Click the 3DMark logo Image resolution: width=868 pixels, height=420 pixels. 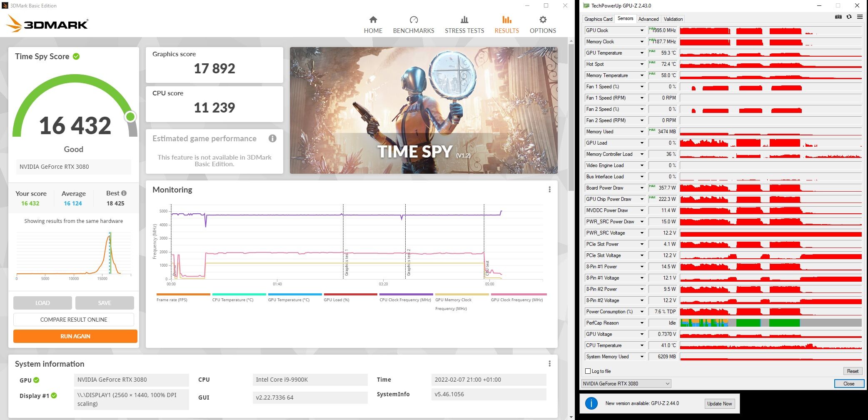[47, 24]
